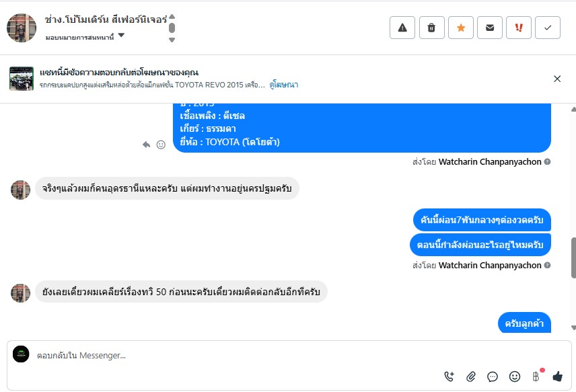
Task: Attach a file with paperclip icon
Action: (471, 377)
